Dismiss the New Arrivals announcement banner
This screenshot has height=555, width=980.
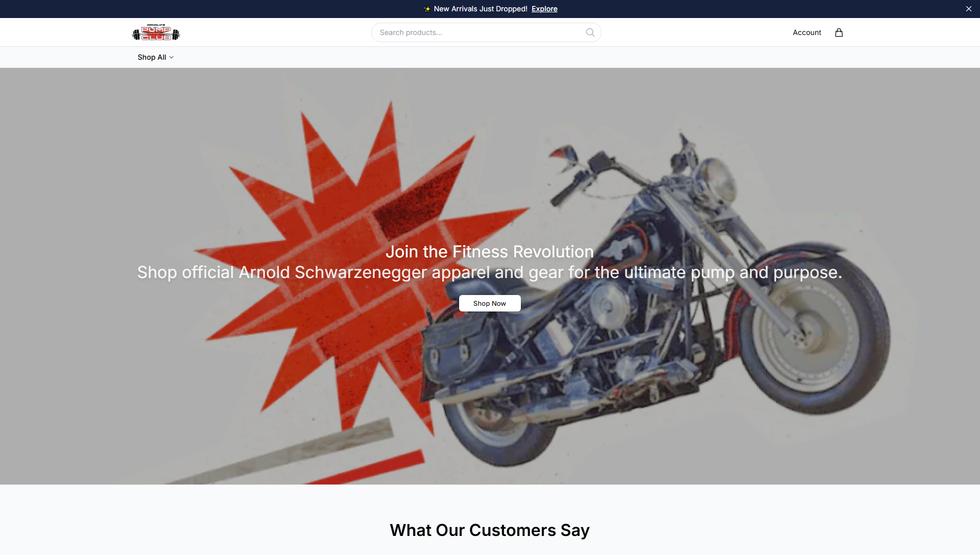tap(968, 9)
